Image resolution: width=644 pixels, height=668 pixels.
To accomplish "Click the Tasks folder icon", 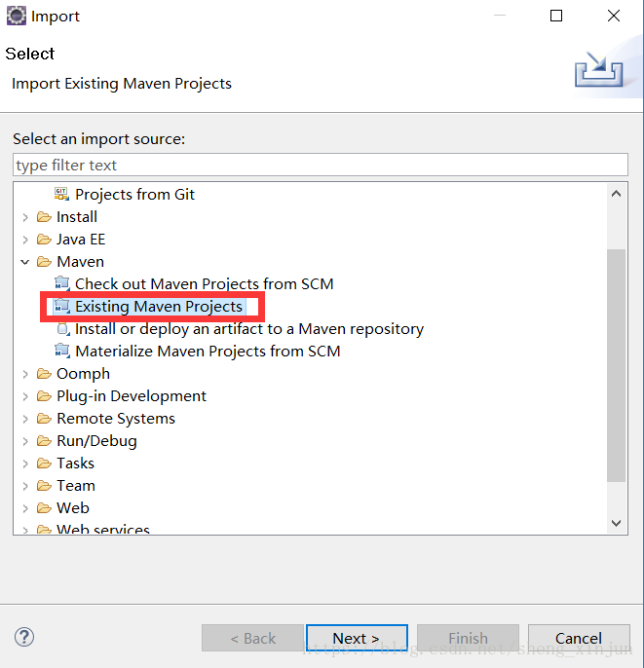I will (x=44, y=464).
